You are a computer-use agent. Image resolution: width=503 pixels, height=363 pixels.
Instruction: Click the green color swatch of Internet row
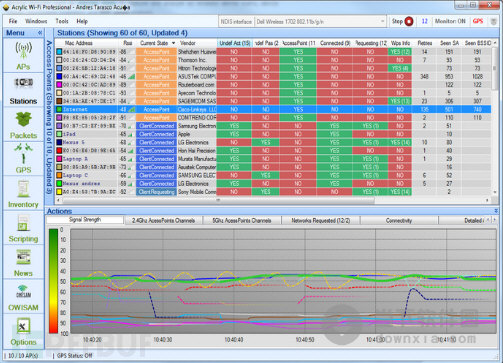pos(59,109)
